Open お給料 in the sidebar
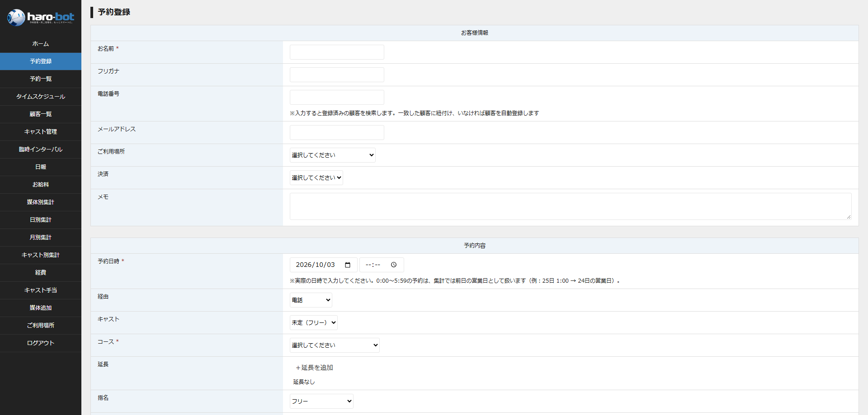 41,185
